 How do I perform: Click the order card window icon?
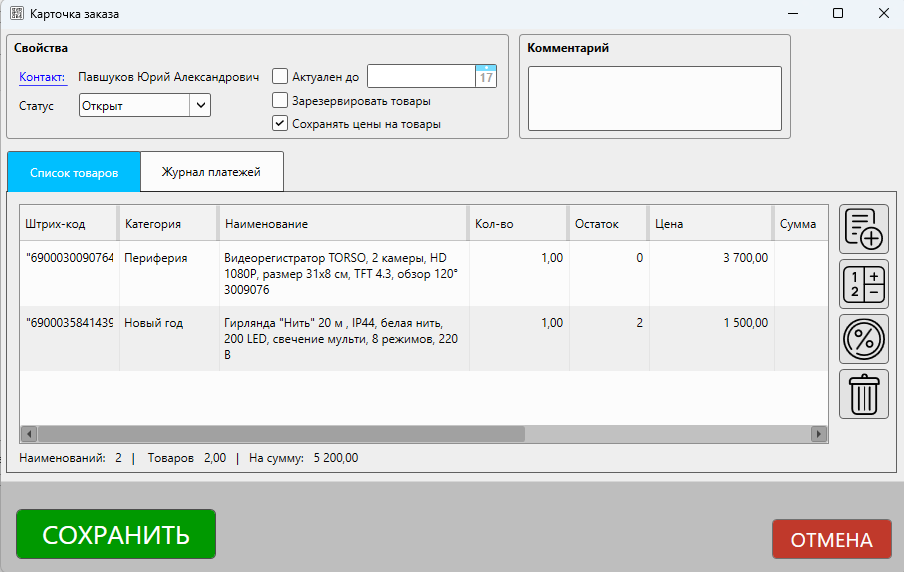[17, 14]
